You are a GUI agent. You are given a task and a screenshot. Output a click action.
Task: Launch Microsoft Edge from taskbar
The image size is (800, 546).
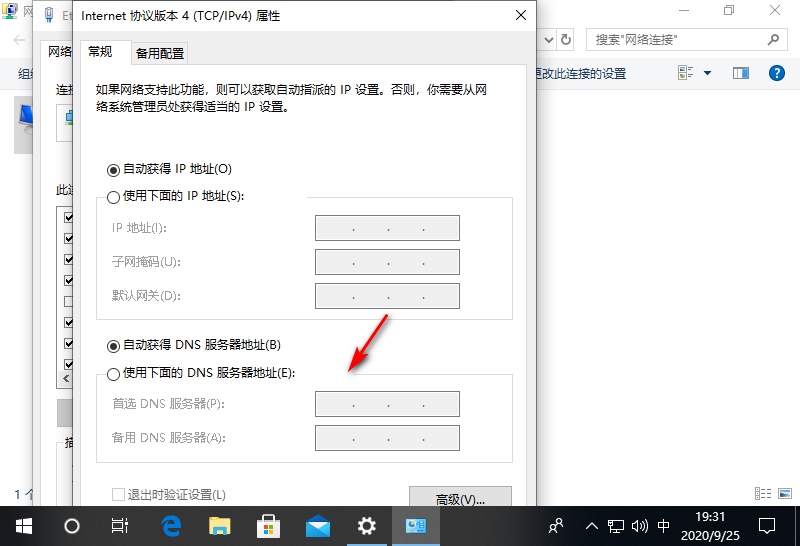point(171,526)
